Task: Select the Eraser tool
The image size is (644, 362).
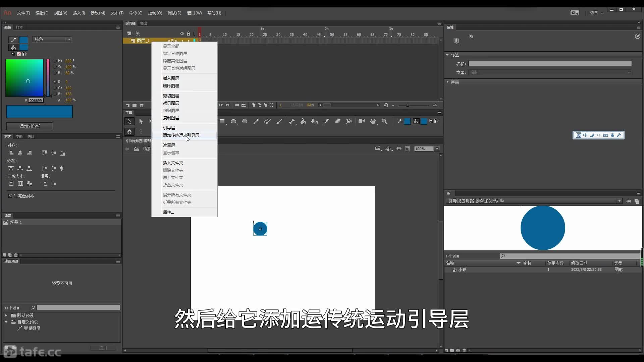Action: [338, 121]
